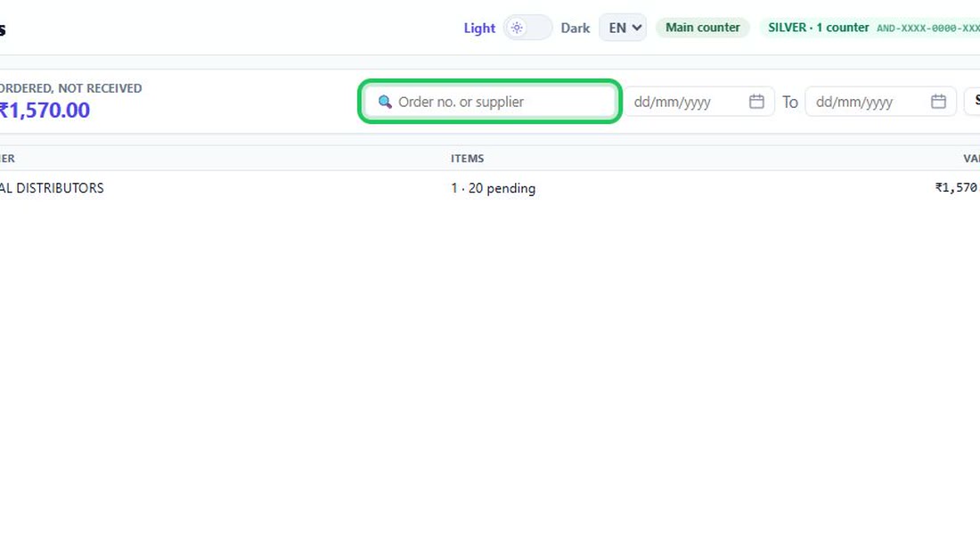
Task: Click the ₹1,570.00 ordered not received total
Action: (45, 110)
